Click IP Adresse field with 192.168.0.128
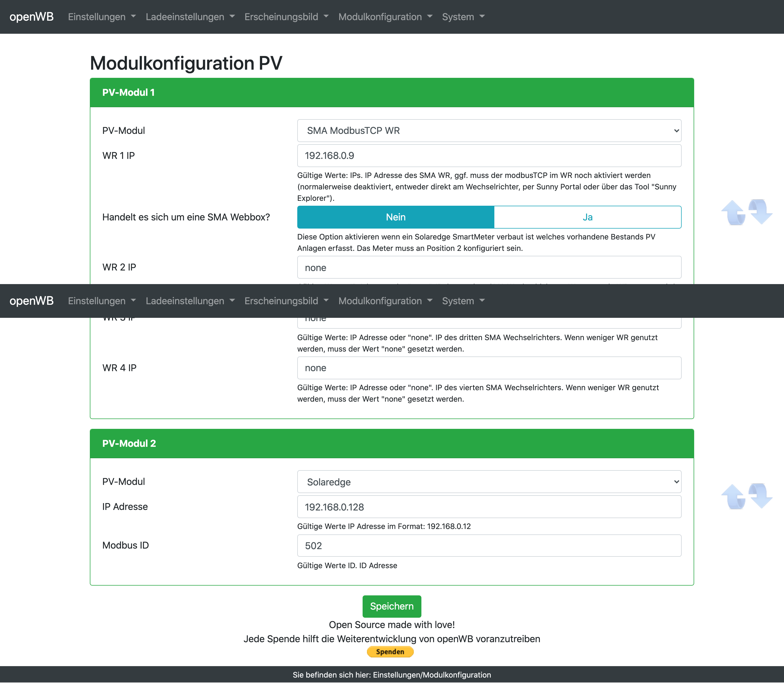784x683 pixels. (x=489, y=506)
